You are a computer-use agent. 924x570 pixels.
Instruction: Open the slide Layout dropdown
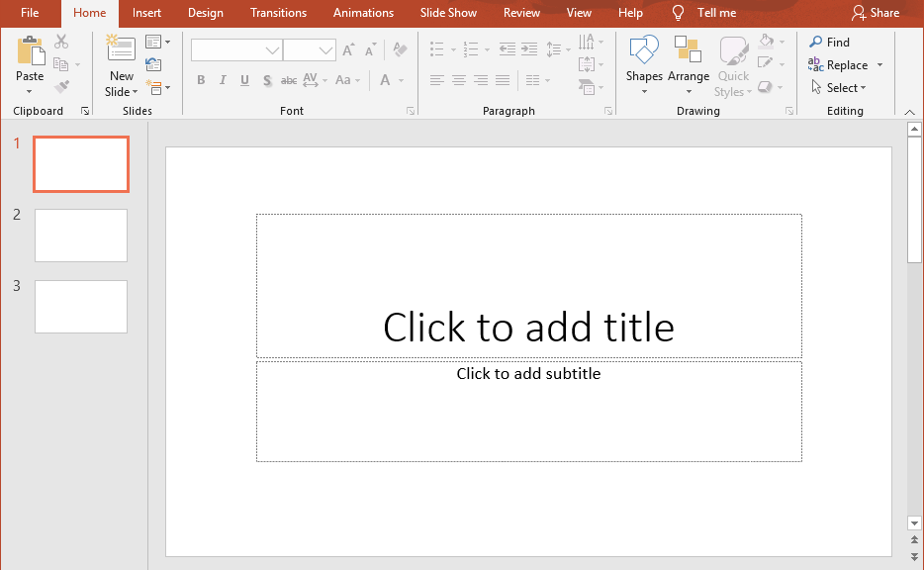coord(157,42)
